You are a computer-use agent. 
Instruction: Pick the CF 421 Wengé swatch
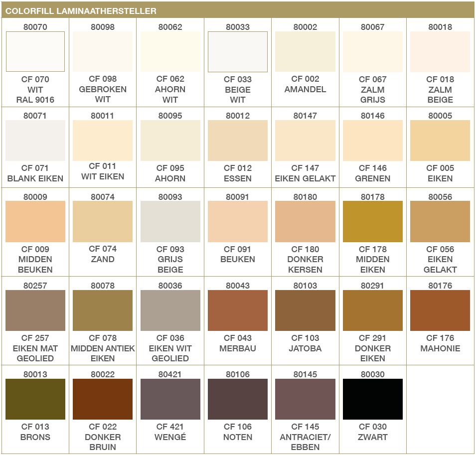pos(170,399)
